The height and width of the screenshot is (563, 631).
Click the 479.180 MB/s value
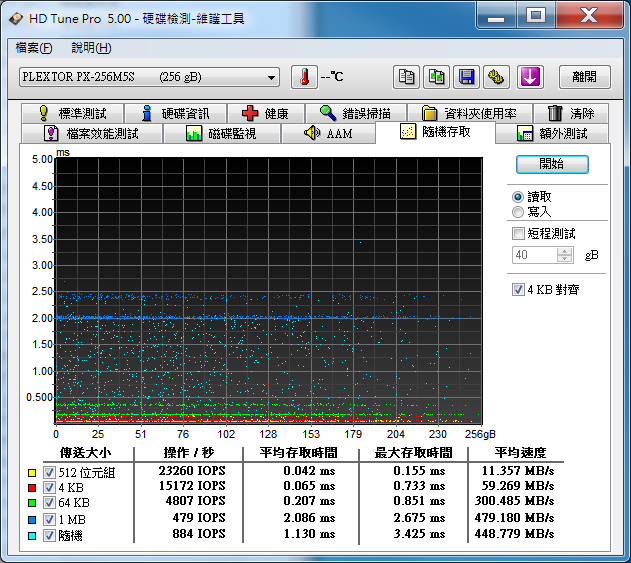pos(514,518)
